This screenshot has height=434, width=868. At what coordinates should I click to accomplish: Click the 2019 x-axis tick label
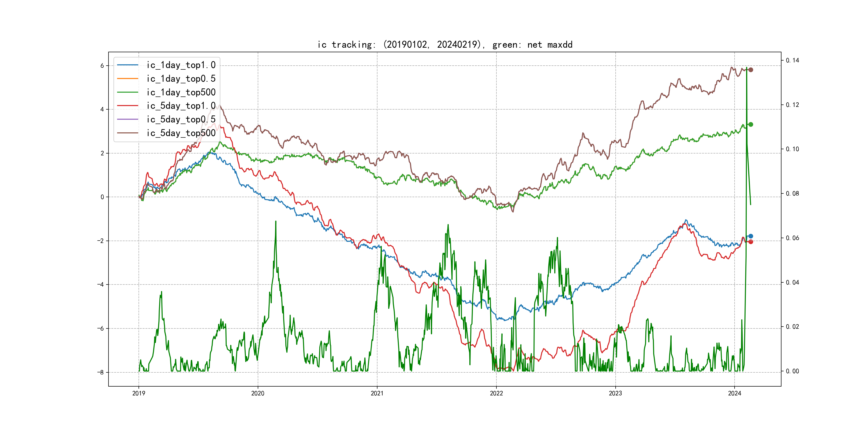(139, 393)
